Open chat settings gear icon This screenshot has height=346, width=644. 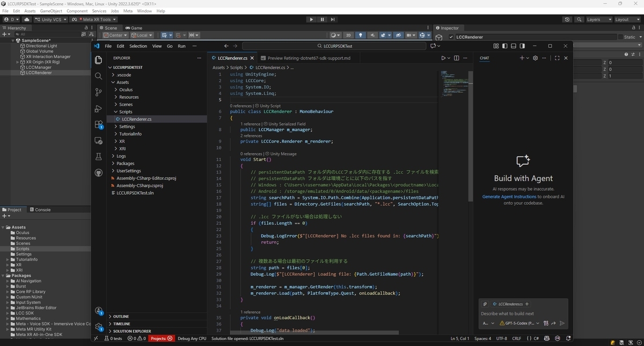(535, 58)
